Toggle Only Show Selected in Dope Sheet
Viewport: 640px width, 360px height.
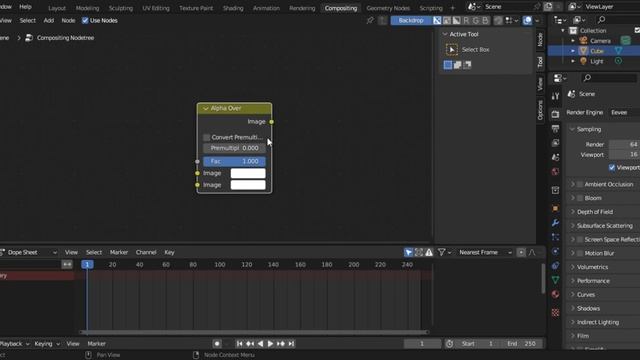(408, 253)
